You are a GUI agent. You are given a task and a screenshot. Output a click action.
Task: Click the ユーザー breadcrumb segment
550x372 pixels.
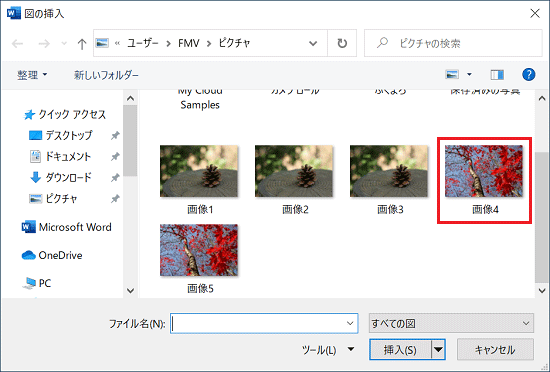point(142,43)
